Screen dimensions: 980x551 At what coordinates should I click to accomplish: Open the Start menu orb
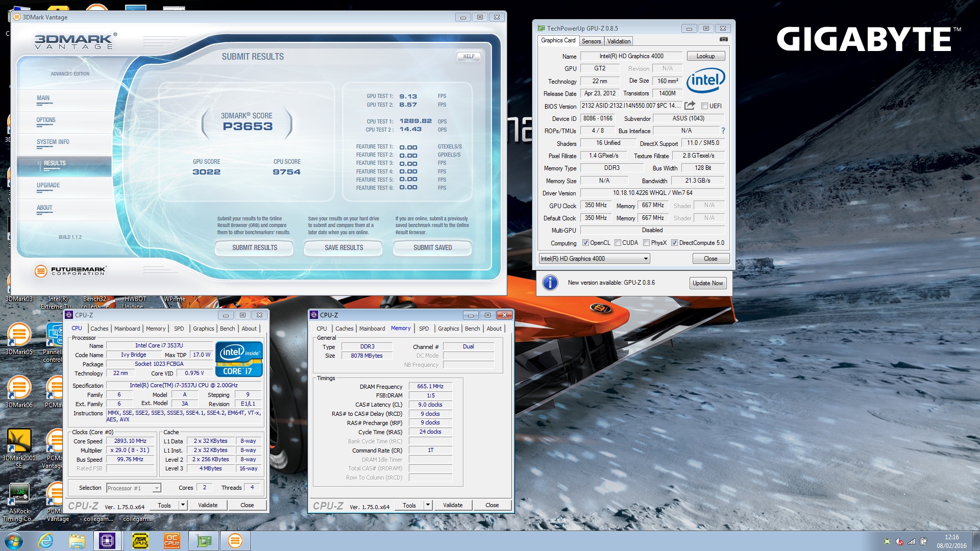pyautogui.click(x=13, y=541)
